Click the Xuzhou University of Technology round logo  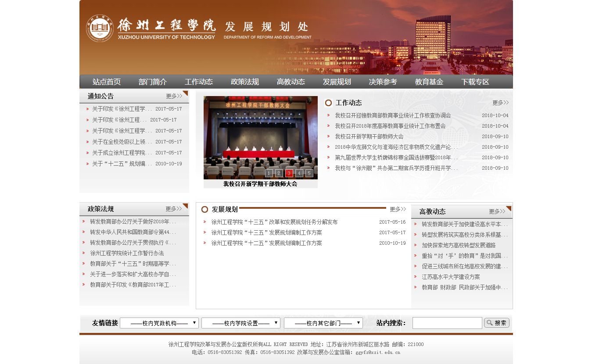100,28
